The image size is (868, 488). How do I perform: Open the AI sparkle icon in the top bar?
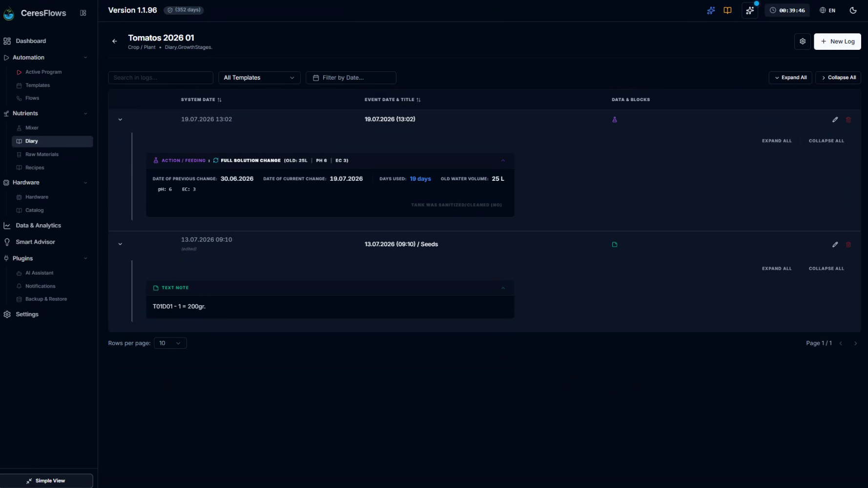coord(711,10)
